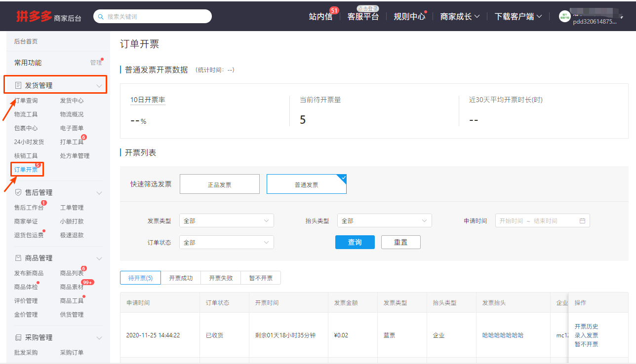Open 商品素材 in sidebar
The image size is (636, 364).
pos(72,287)
